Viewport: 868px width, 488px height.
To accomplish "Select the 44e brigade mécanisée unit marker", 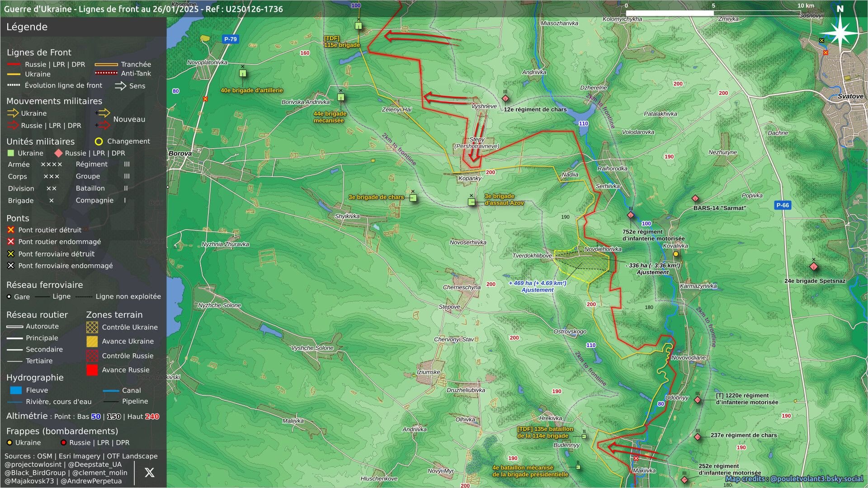I will coord(341,97).
